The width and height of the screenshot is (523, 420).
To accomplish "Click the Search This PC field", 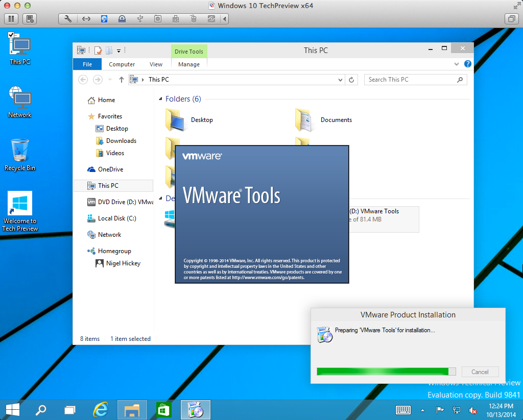I will click(415, 80).
